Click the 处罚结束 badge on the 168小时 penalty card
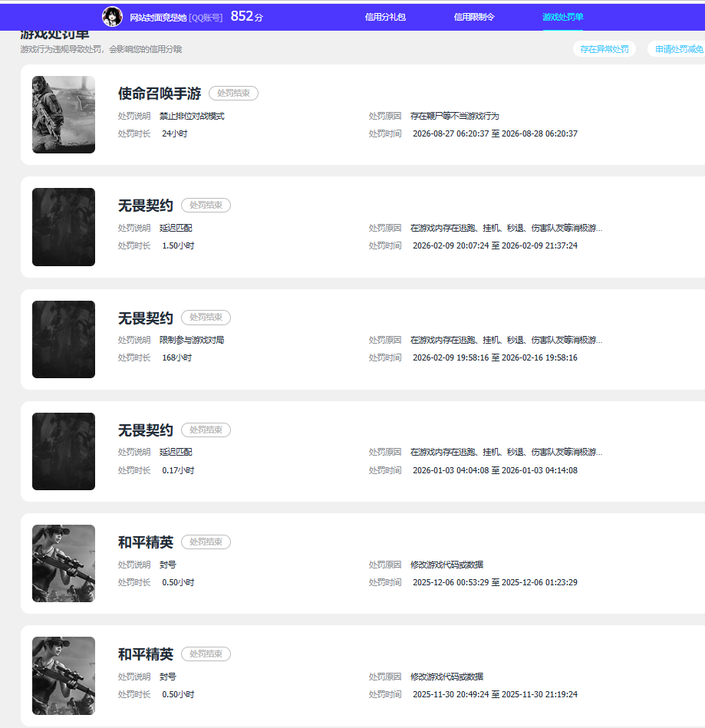Viewport: 705px width, 728px height. click(x=206, y=318)
